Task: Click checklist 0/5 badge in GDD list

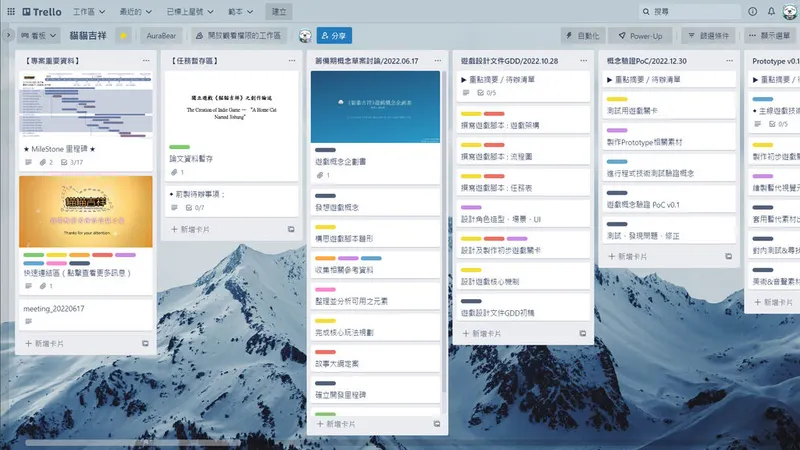Action: (x=487, y=93)
